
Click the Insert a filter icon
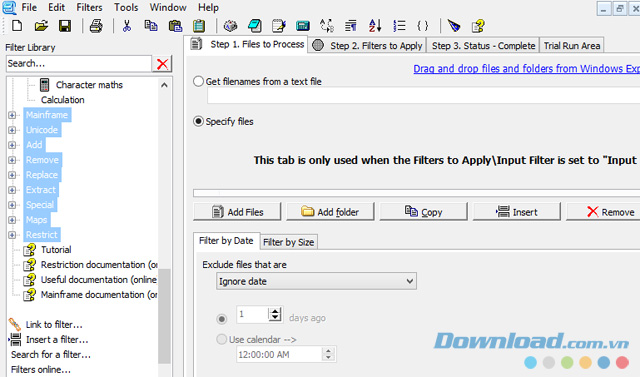(15, 339)
